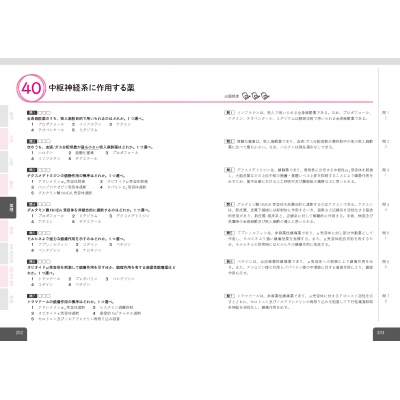Choose option 5 ミダゾラム in question 1

pyautogui.click(x=85, y=130)
